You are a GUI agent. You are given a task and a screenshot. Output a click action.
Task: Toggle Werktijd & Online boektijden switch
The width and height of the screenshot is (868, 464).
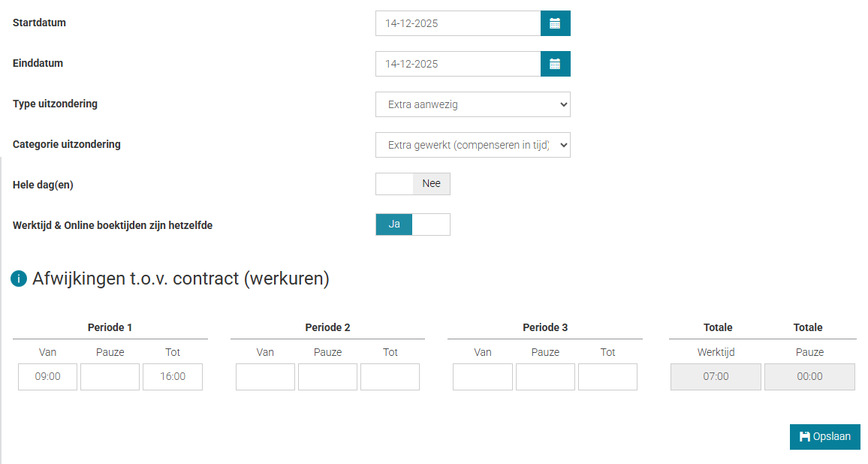tap(413, 224)
